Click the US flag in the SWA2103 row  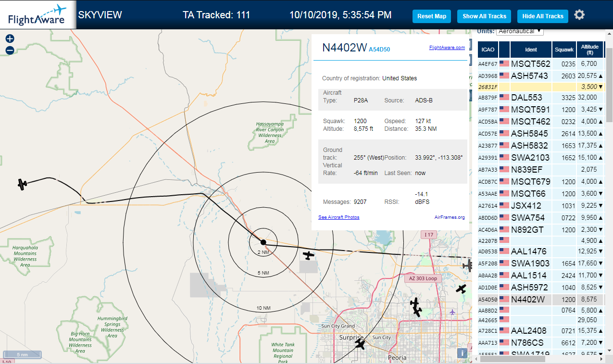pos(504,157)
